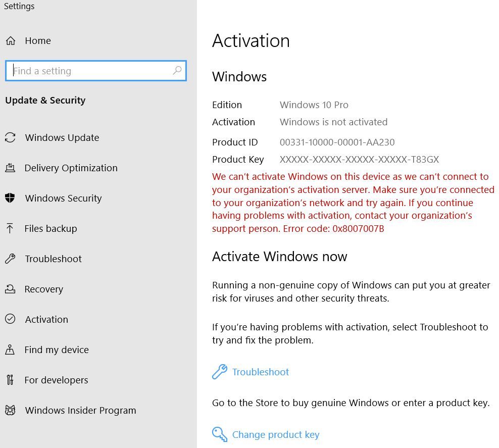
Task: Click the magnifier search icon
Action: 177,70
